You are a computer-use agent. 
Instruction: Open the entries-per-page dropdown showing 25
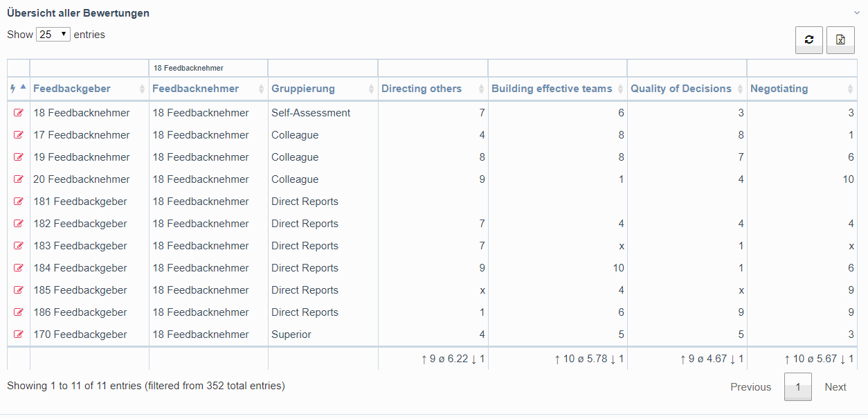click(53, 34)
